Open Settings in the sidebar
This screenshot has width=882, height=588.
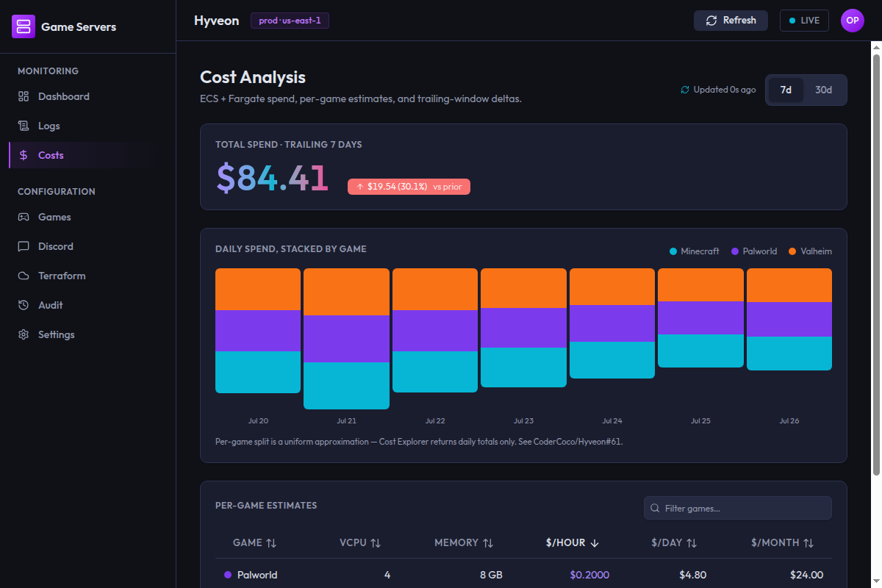(88, 334)
